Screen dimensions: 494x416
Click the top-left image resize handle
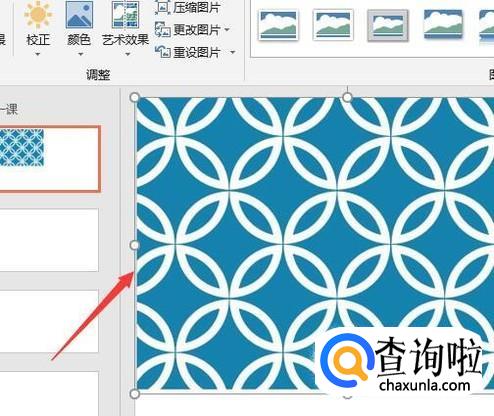135,97
